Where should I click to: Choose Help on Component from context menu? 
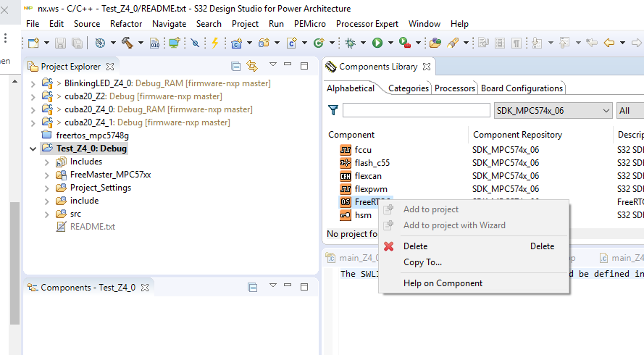443,283
